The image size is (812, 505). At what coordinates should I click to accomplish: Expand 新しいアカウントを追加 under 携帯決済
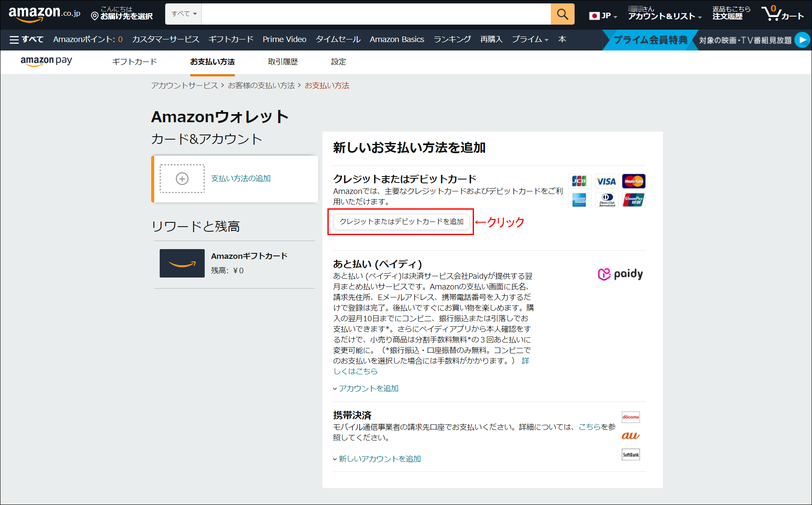click(377, 459)
